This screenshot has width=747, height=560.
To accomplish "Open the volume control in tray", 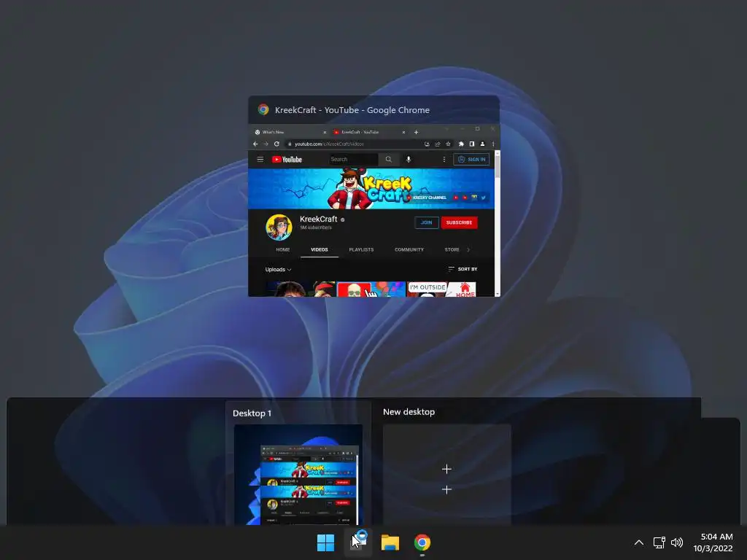I will (676, 542).
